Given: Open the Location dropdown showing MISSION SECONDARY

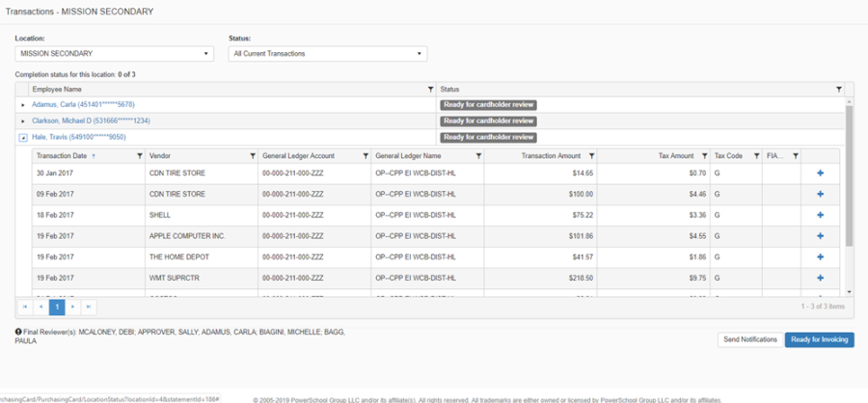Looking at the screenshot, I should click(x=114, y=54).
